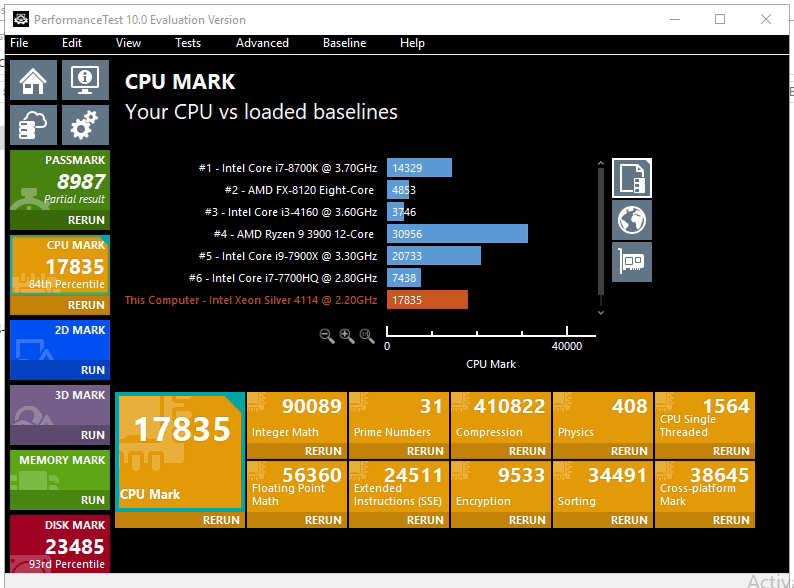Click the AMD Ryzen 9 3900 bar
The width and height of the screenshot is (794, 588).
click(457, 234)
